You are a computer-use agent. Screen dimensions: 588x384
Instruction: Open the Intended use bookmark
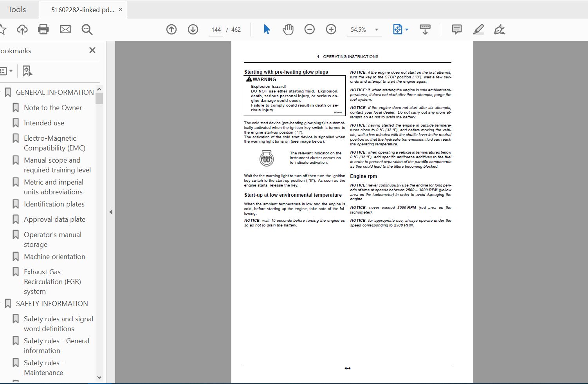(x=44, y=123)
